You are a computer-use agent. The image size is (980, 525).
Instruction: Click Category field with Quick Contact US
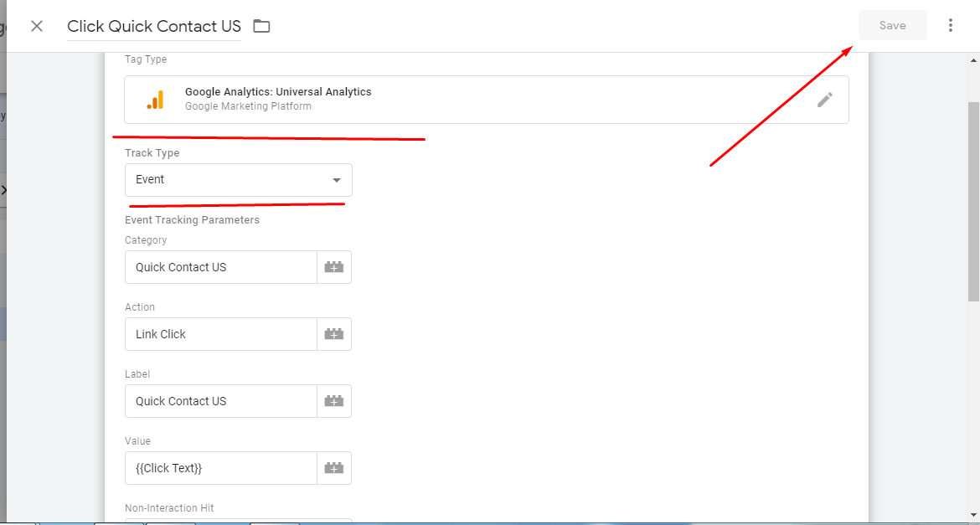pyautogui.click(x=221, y=267)
